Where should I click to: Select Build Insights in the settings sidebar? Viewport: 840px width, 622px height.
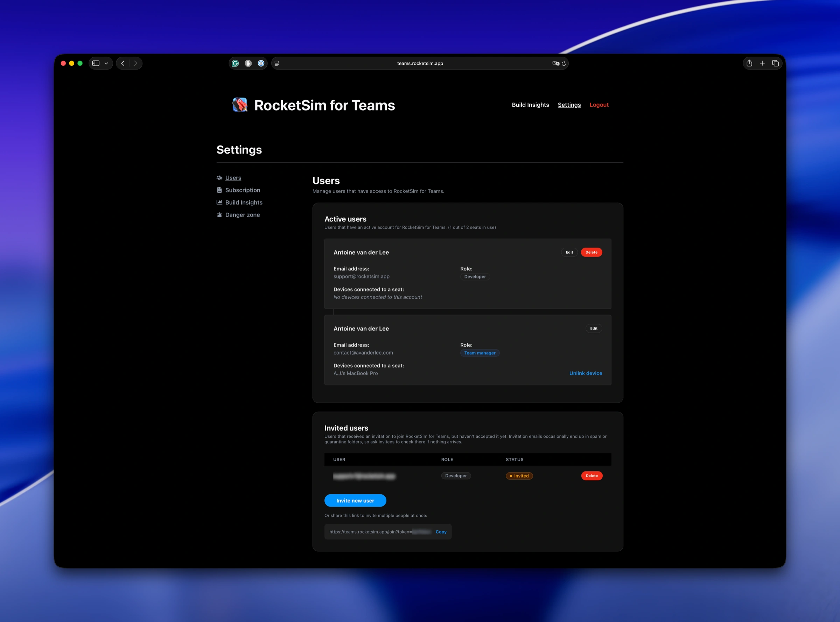pyautogui.click(x=244, y=202)
